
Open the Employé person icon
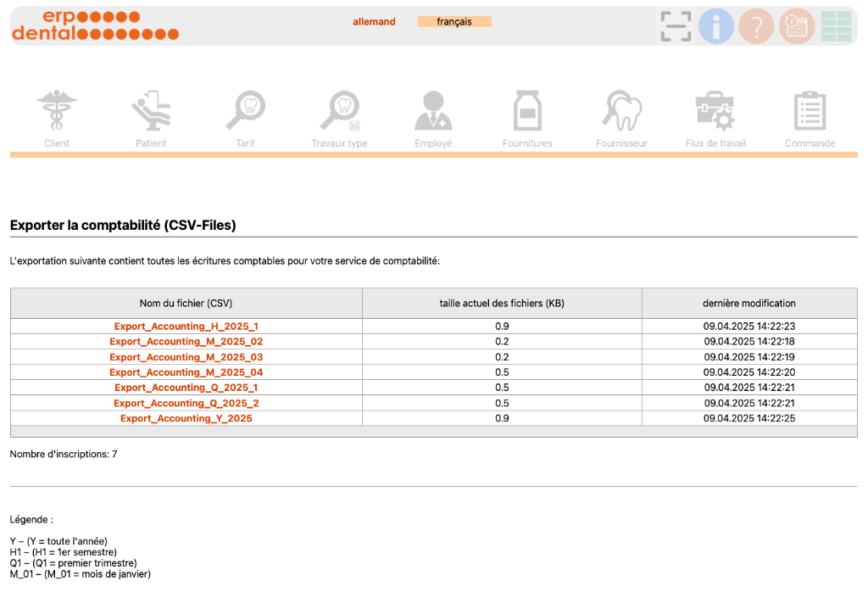[433, 110]
